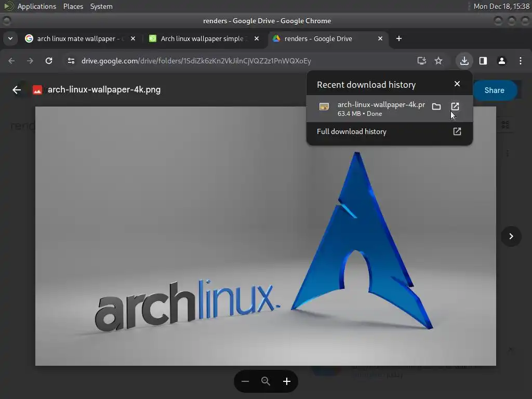
Task: Open a new Chrome tab
Action: [x=399, y=38]
